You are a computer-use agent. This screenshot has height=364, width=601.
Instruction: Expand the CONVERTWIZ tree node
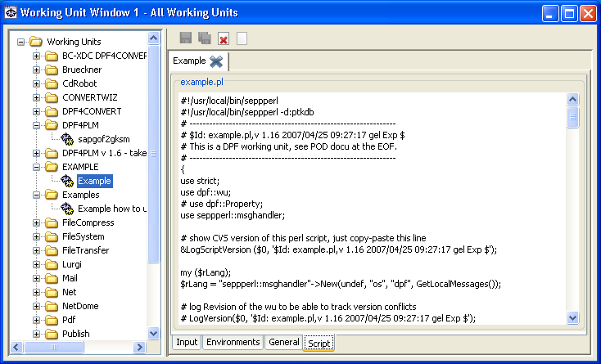click(36, 97)
